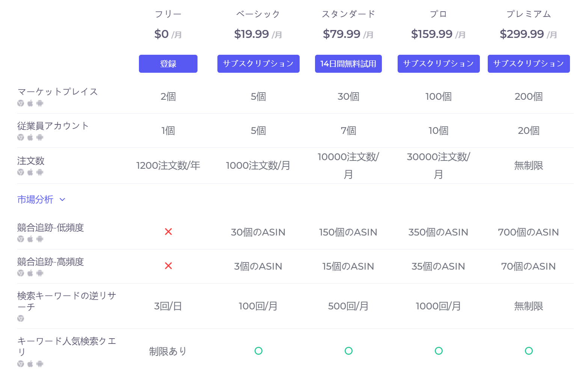The width and height of the screenshot is (588, 372).
Task: Click Apple icon under 競合追跡-高頻度
Action: click(30, 273)
